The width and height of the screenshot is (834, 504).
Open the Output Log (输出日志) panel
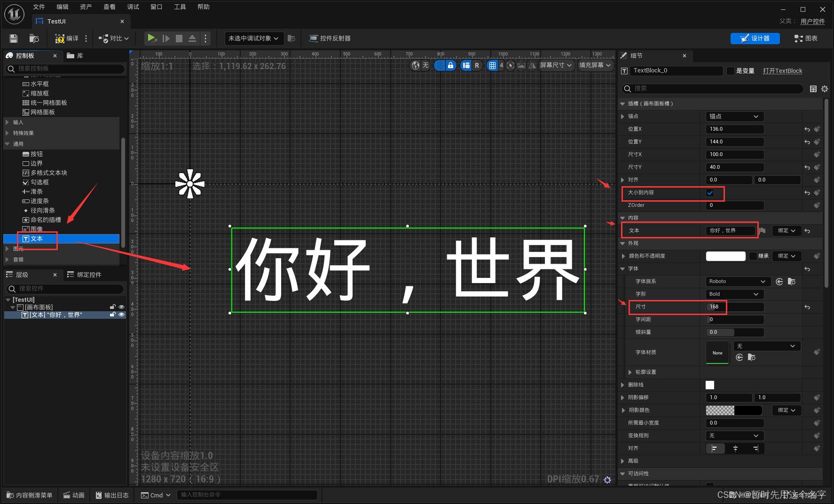coord(112,495)
